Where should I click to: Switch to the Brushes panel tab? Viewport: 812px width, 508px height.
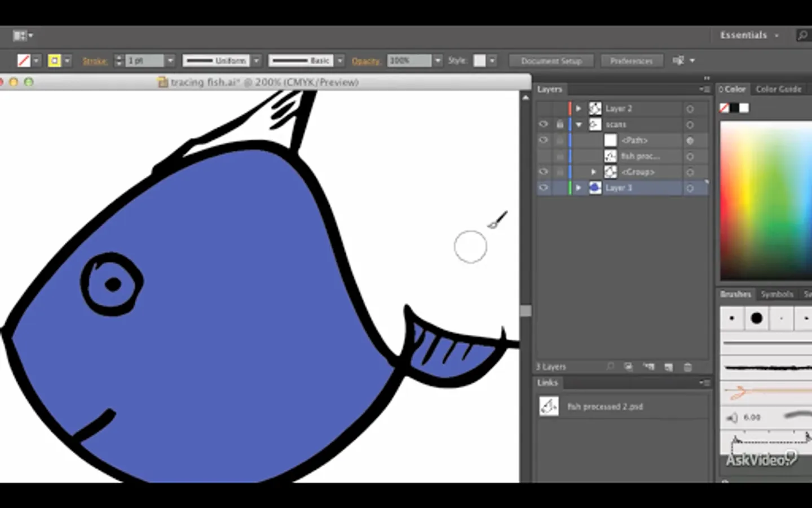(x=736, y=294)
